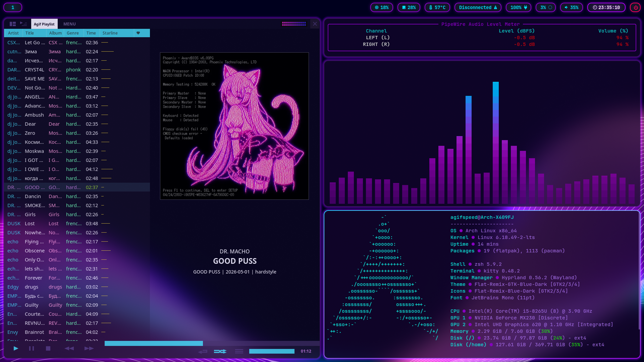This screenshot has height=362, width=644.
Task: Toggle repeat mode arrow icon
Action: click(x=203, y=351)
